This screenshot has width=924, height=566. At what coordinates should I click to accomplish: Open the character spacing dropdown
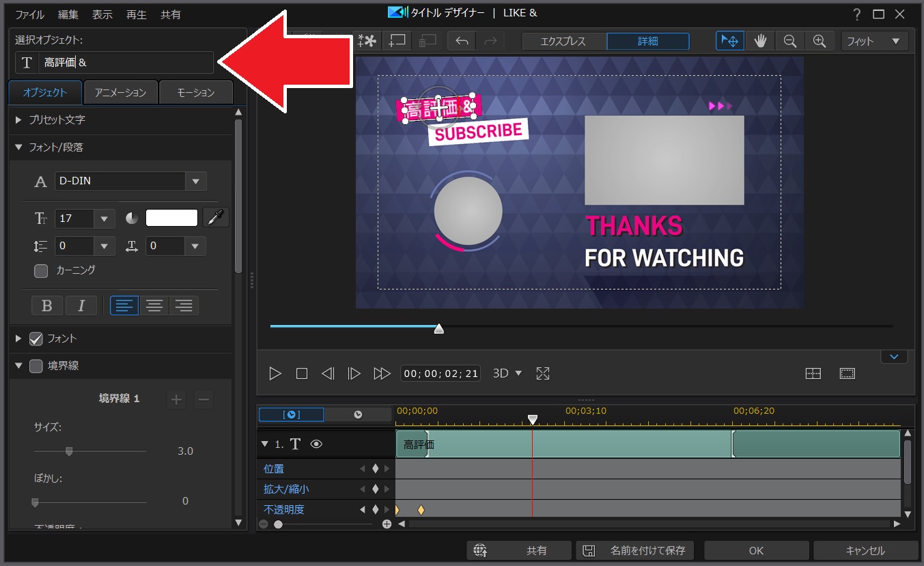195,246
